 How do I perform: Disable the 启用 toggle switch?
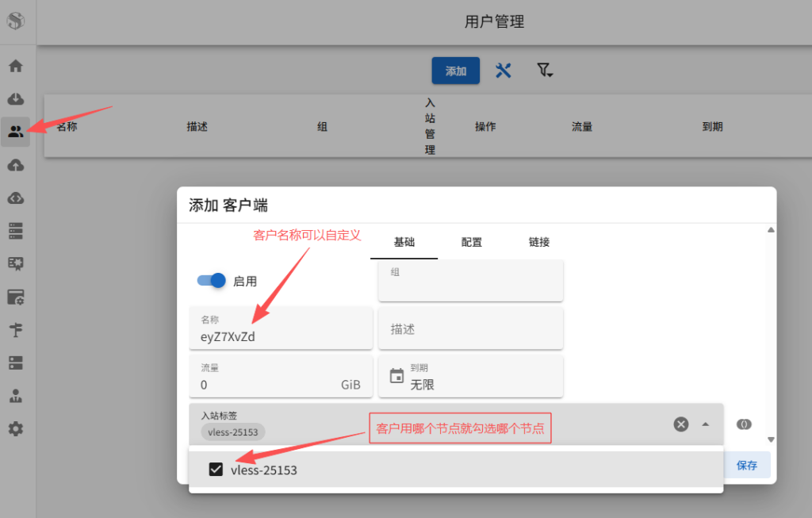tap(211, 281)
